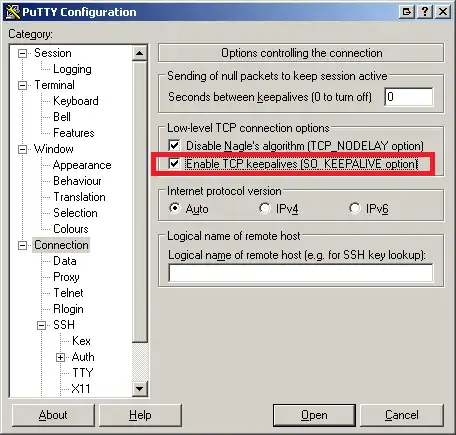Select Auto internet protocol version
The width and height of the screenshot is (456, 435).
point(174,208)
